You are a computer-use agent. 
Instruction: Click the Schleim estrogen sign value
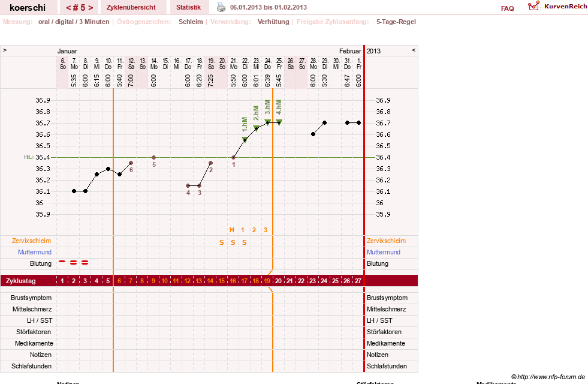tap(191, 22)
